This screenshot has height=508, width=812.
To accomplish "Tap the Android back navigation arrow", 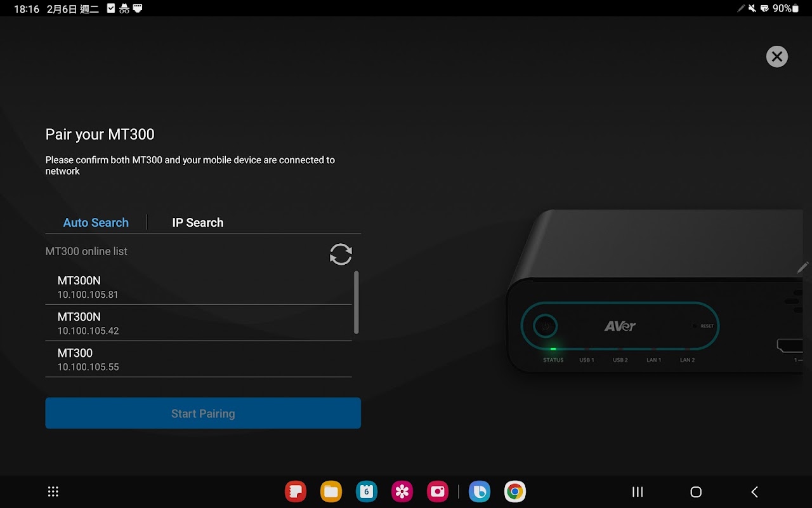I will pyautogui.click(x=754, y=491).
